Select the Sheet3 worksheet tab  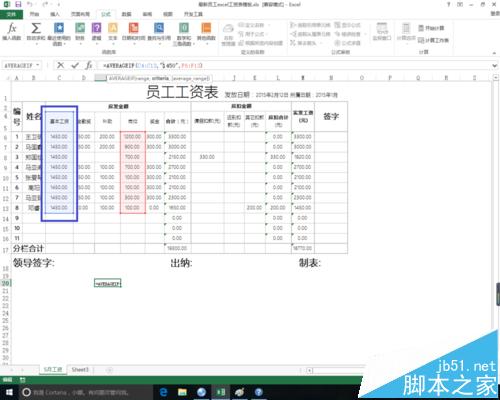point(80,370)
